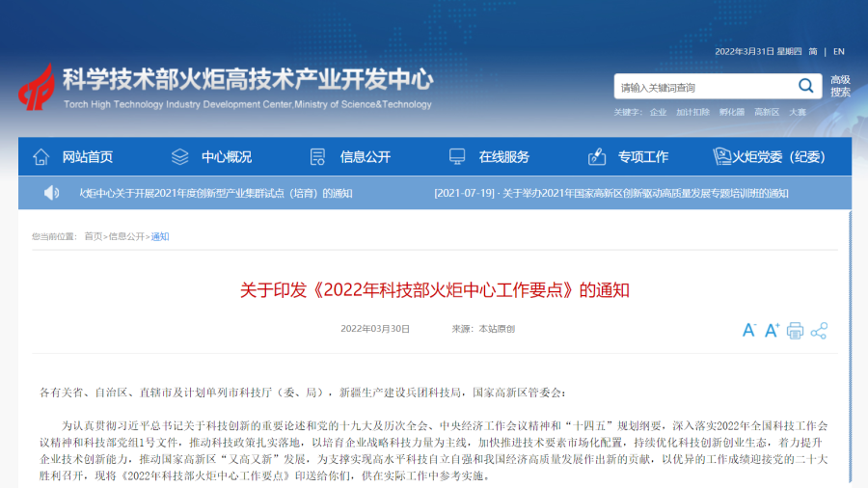Switch to simplified Chinese 简
Screen dimensions: 868x488
(x=813, y=51)
